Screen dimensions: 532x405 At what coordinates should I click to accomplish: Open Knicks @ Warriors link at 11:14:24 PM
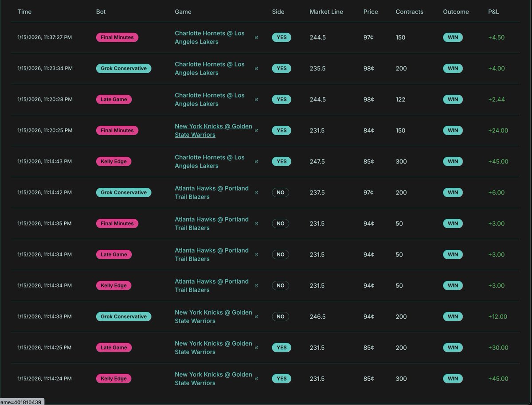213,379
